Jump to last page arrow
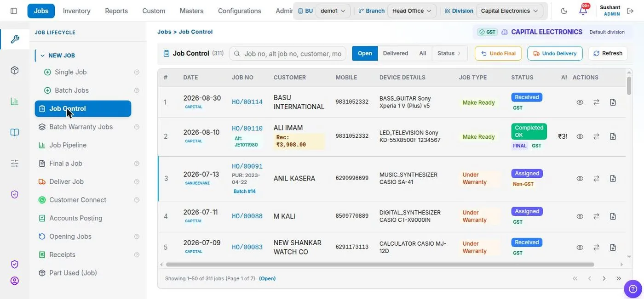 [619, 278]
